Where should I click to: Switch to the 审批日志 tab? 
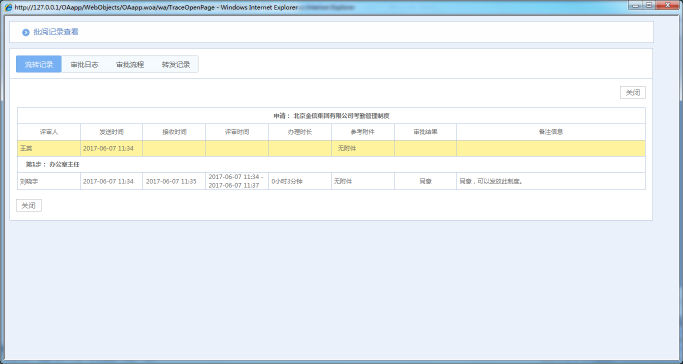[x=85, y=64]
